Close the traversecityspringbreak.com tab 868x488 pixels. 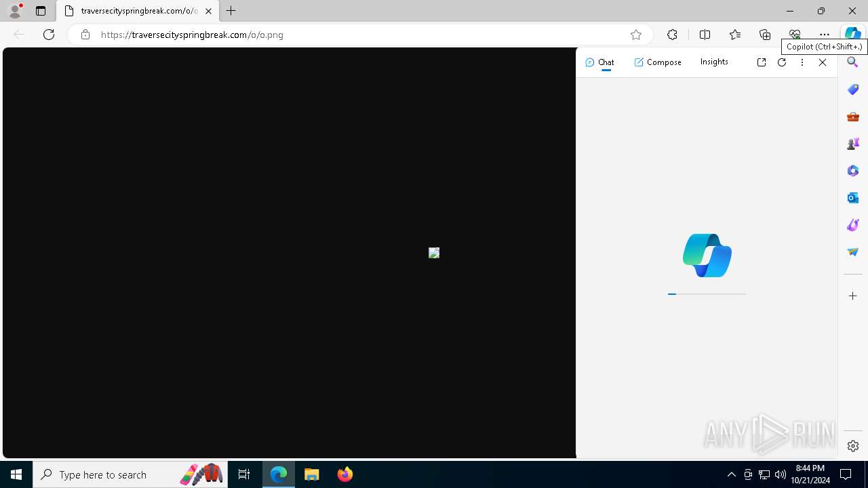click(x=208, y=11)
